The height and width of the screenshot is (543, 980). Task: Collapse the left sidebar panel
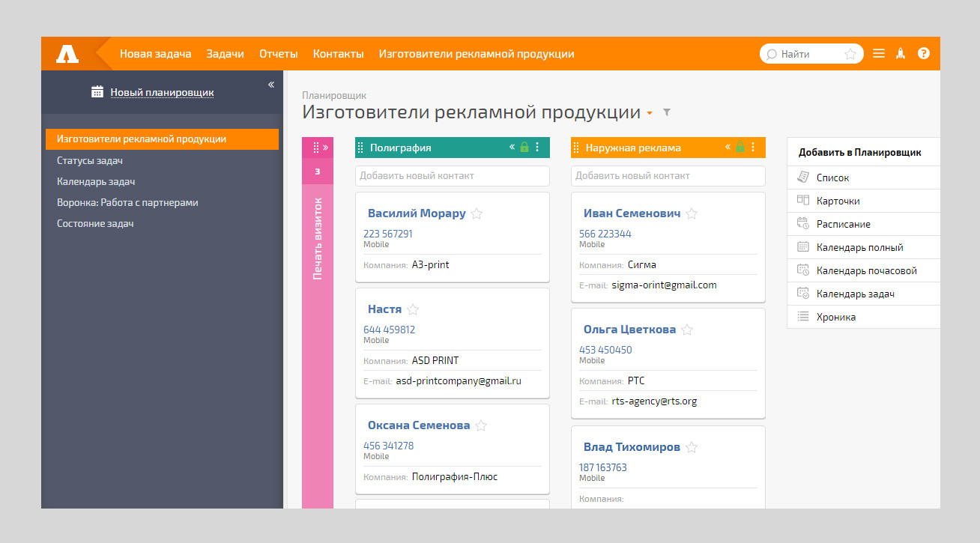271,85
